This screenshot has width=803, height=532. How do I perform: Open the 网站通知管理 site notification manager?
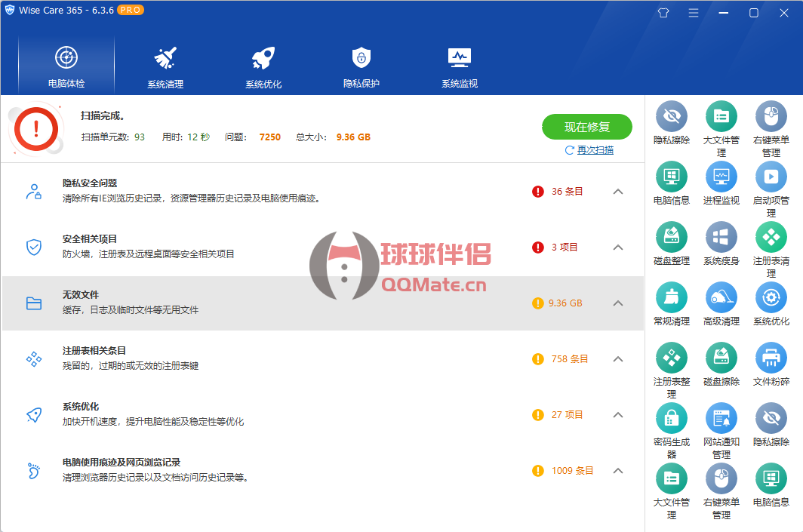coord(721,419)
